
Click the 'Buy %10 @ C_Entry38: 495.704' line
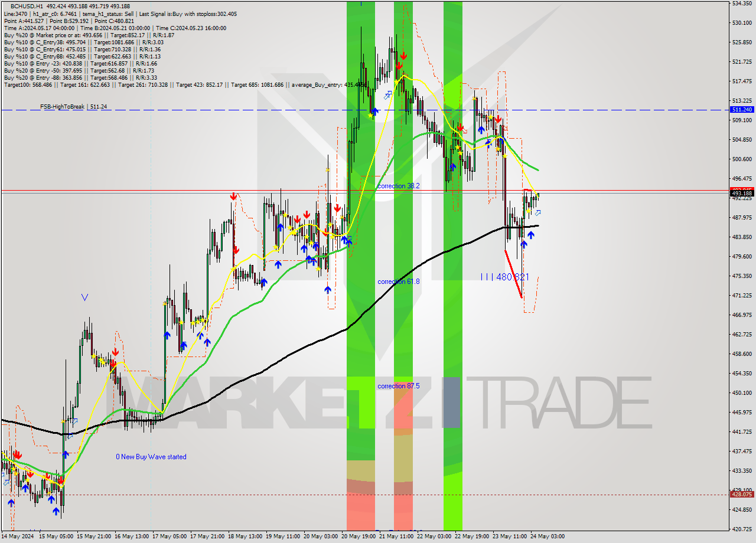coord(83,42)
